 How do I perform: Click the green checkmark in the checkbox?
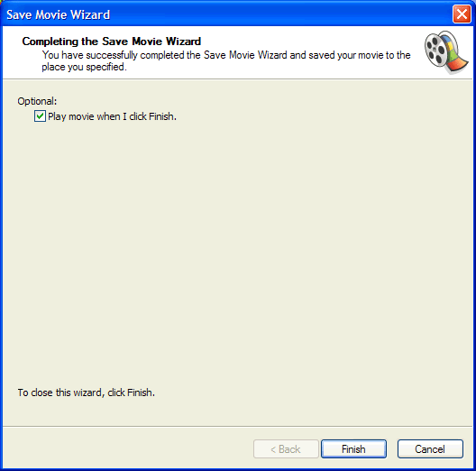point(40,115)
